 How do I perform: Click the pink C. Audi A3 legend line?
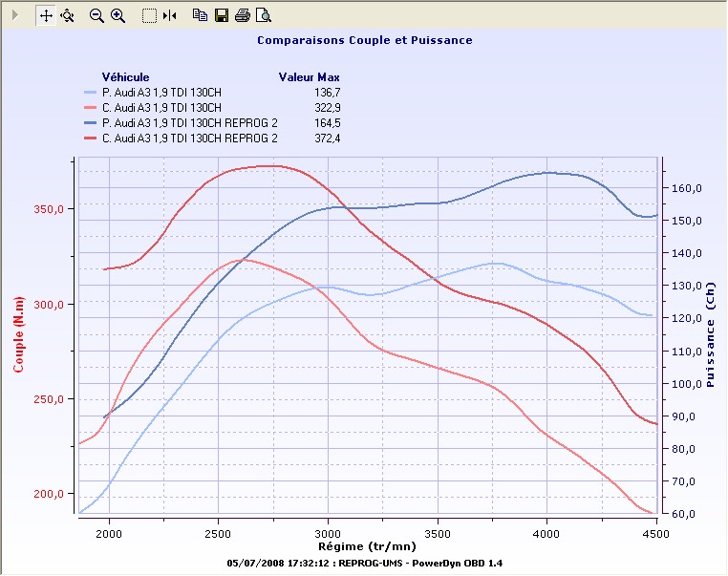[91, 108]
